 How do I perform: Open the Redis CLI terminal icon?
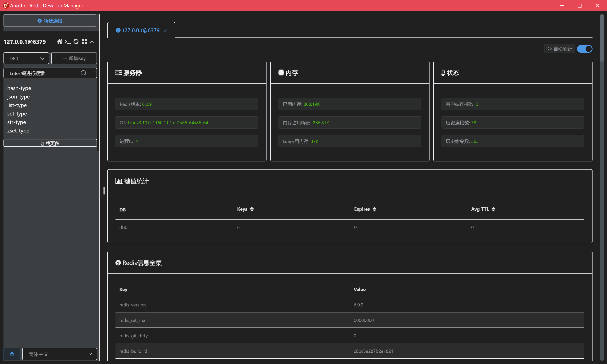click(x=68, y=42)
